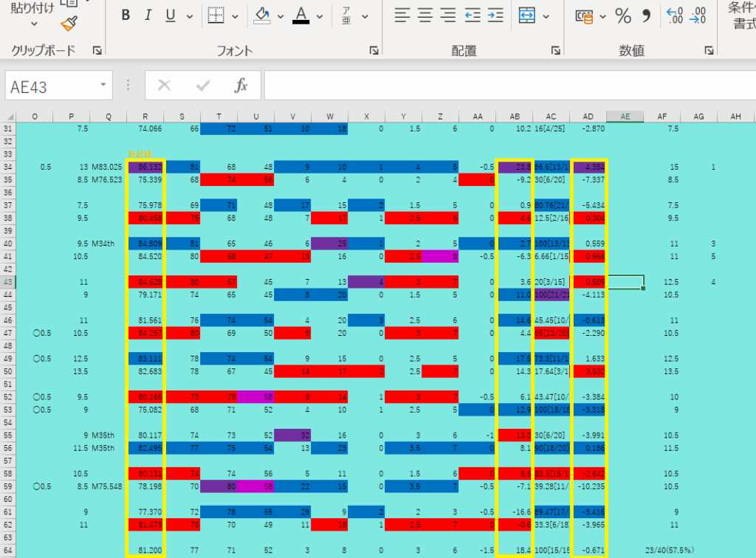Decrease indent

point(472,15)
